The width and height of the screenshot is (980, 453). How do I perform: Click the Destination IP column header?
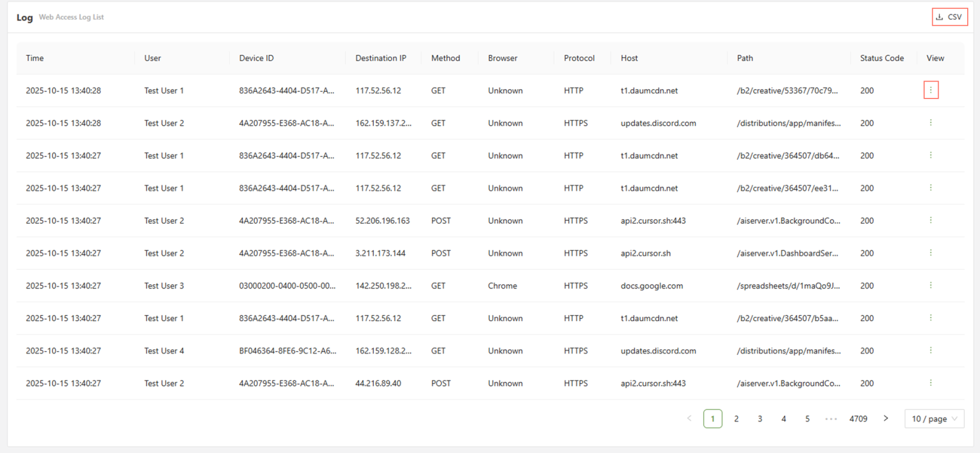(380, 58)
